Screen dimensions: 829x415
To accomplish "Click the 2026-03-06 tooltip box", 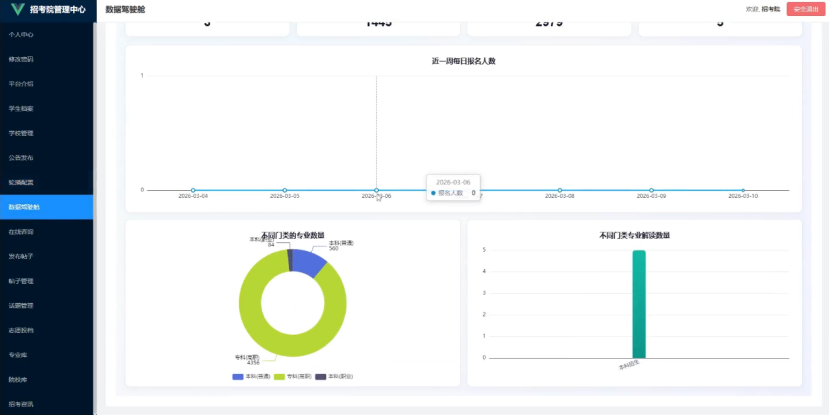I will pyautogui.click(x=454, y=188).
